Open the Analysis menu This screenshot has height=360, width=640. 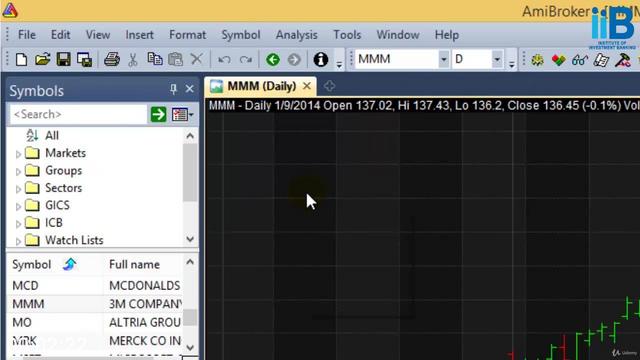click(x=296, y=35)
